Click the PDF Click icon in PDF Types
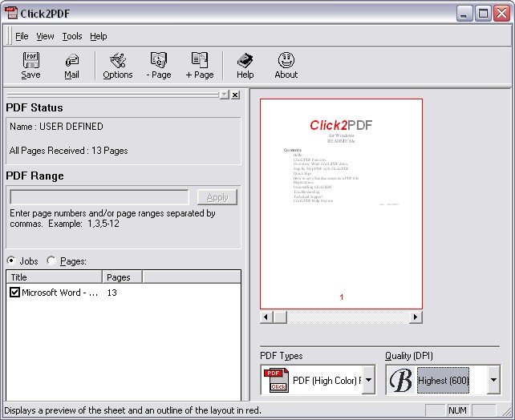The width and height of the screenshot is (515, 420). click(x=277, y=380)
